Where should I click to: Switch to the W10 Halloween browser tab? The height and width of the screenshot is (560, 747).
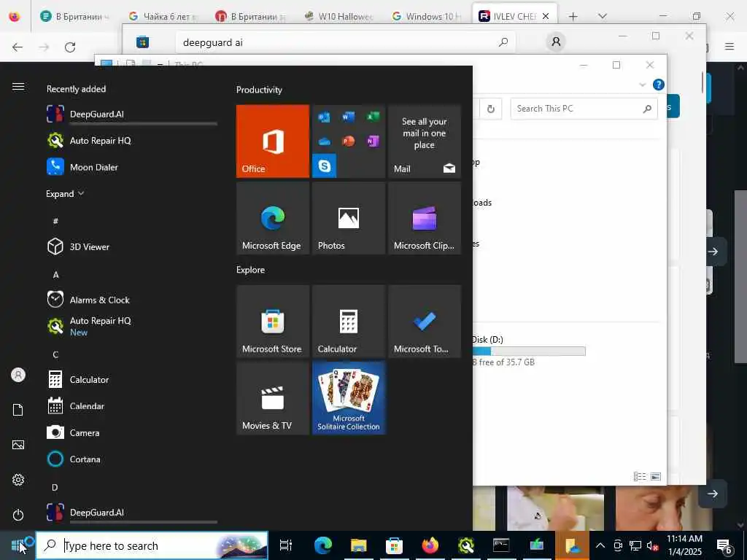point(339,16)
